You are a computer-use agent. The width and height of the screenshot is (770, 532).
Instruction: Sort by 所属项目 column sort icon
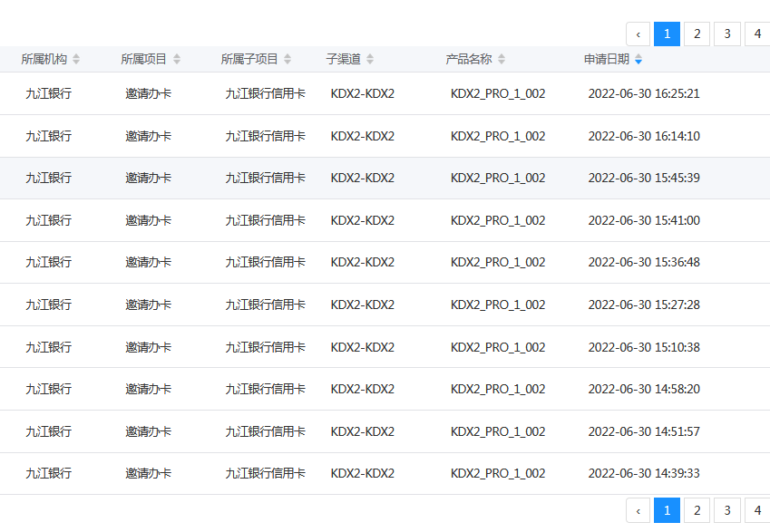(x=177, y=60)
